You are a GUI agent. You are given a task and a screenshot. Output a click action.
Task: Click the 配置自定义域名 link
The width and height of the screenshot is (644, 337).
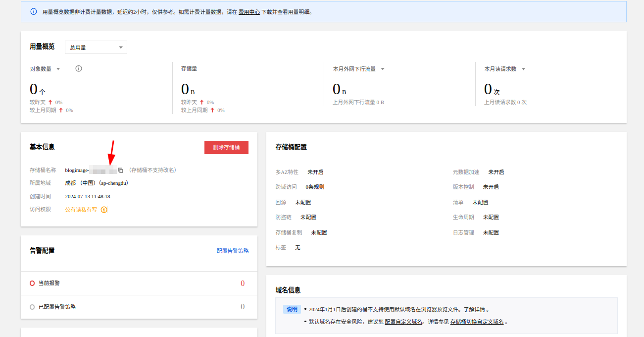pyautogui.click(x=403, y=322)
